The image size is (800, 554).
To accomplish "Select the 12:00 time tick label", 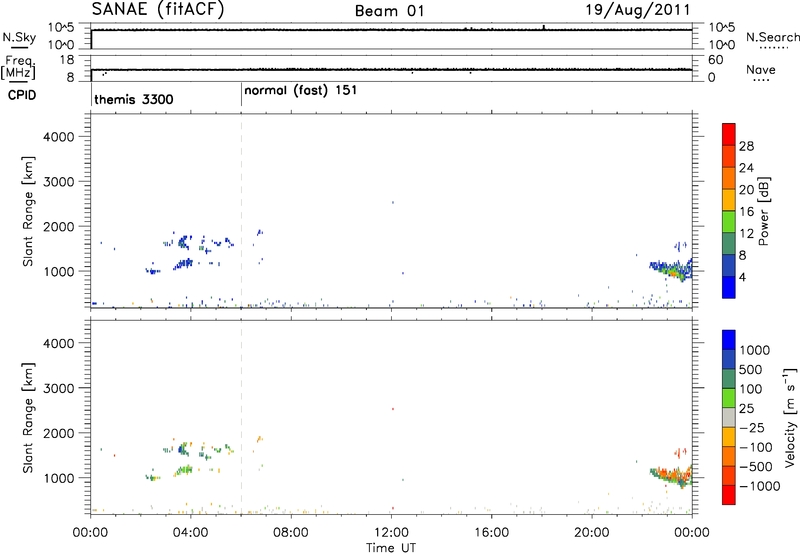I will coord(391,533).
